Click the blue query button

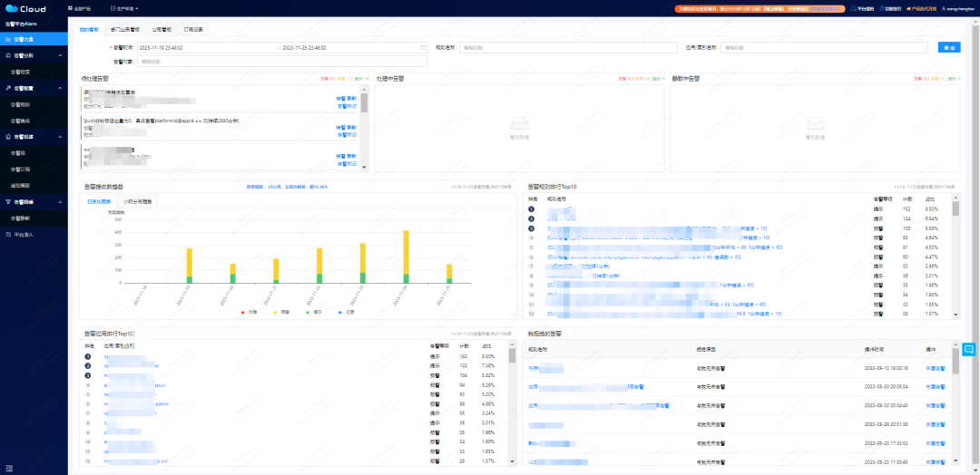tap(949, 47)
